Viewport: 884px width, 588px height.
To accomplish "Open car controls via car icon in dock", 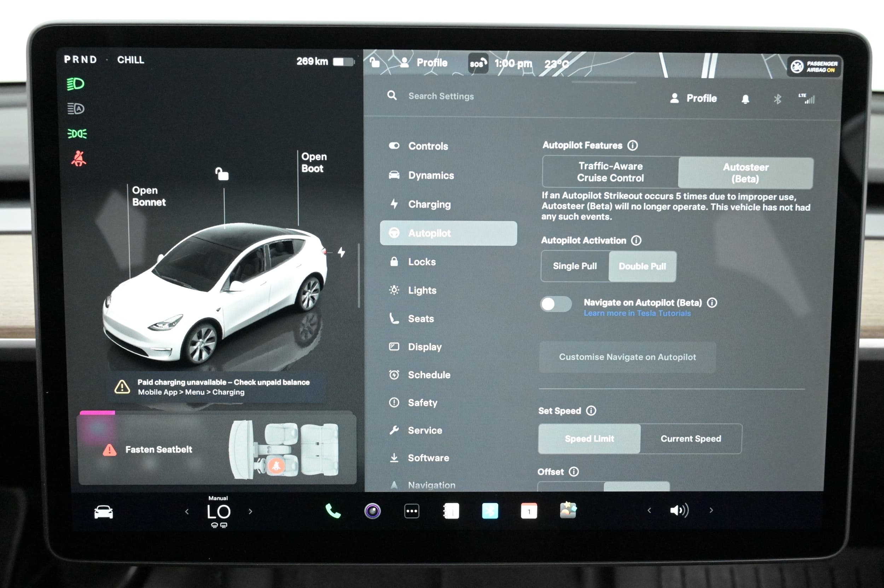I will [104, 512].
